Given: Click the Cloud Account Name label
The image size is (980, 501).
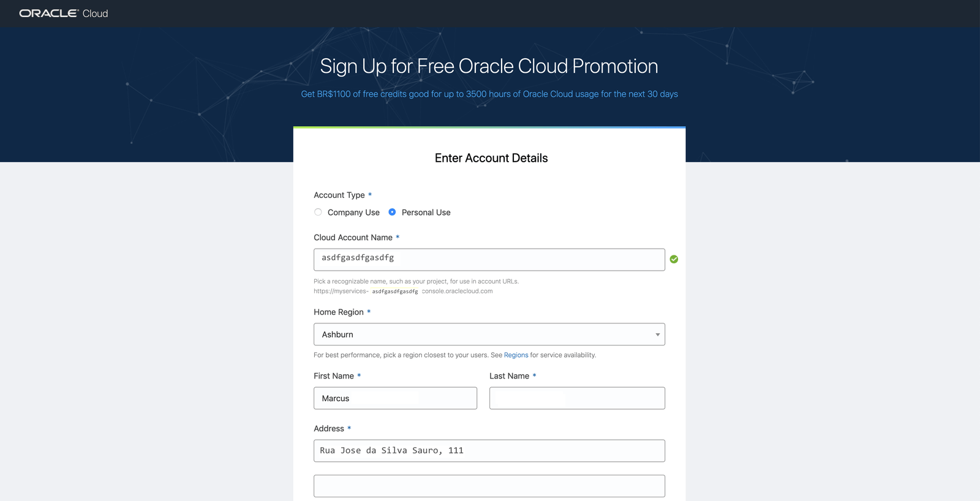Looking at the screenshot, I should click(353, 238).
